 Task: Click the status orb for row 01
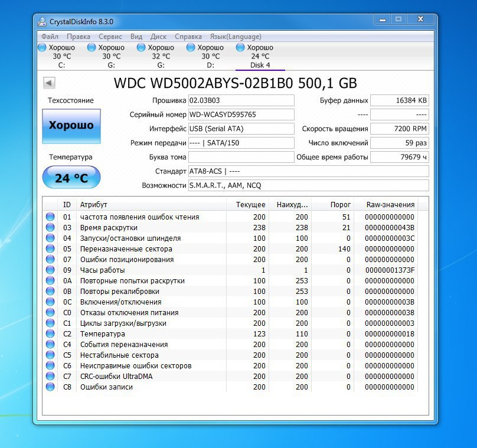[50, 217]
